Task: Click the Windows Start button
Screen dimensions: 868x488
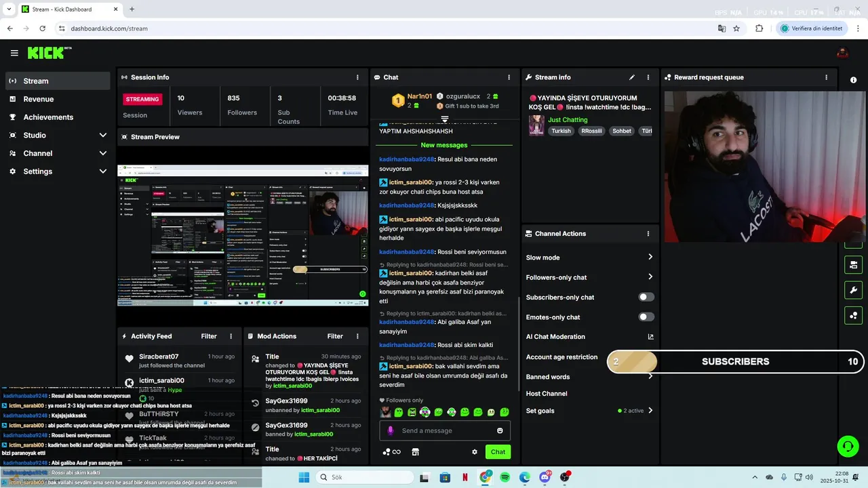Action: click(x=304, y=477)
